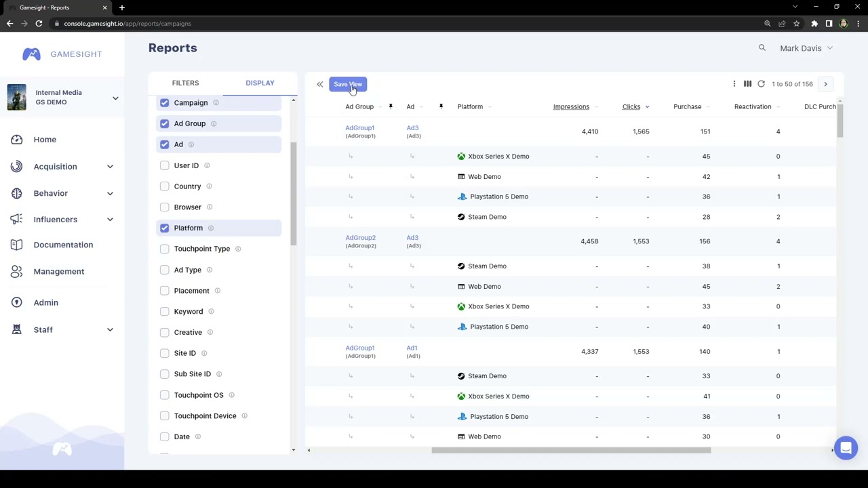
Task: Click the info icon next to Placement
Action: 217,291
